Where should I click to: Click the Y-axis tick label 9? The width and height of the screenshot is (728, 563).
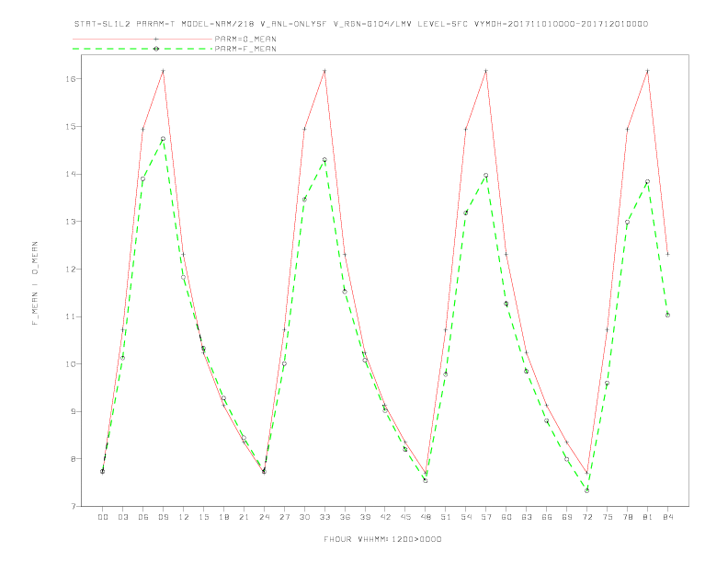73,411
